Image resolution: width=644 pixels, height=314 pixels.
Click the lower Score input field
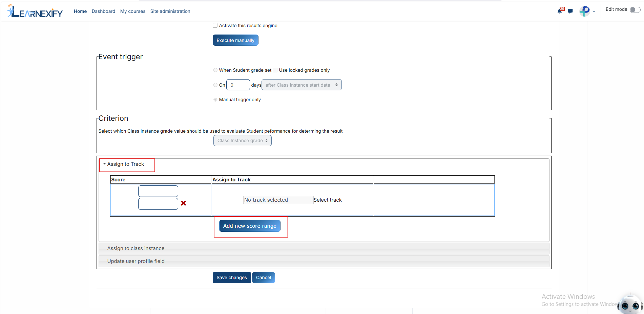(x=158, y=204)
